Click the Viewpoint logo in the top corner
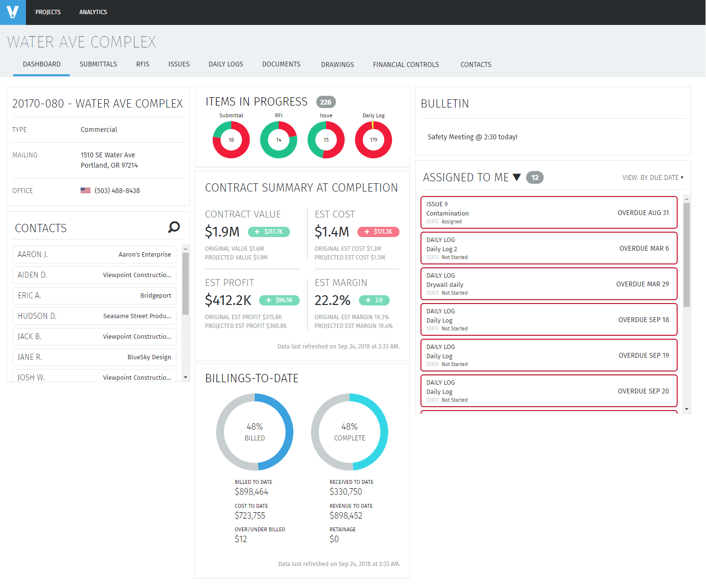 [12, 12]
